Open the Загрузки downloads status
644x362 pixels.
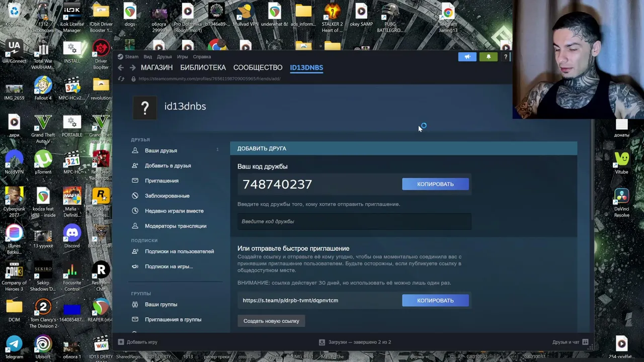pyautogui.click(x=355, y=342)
